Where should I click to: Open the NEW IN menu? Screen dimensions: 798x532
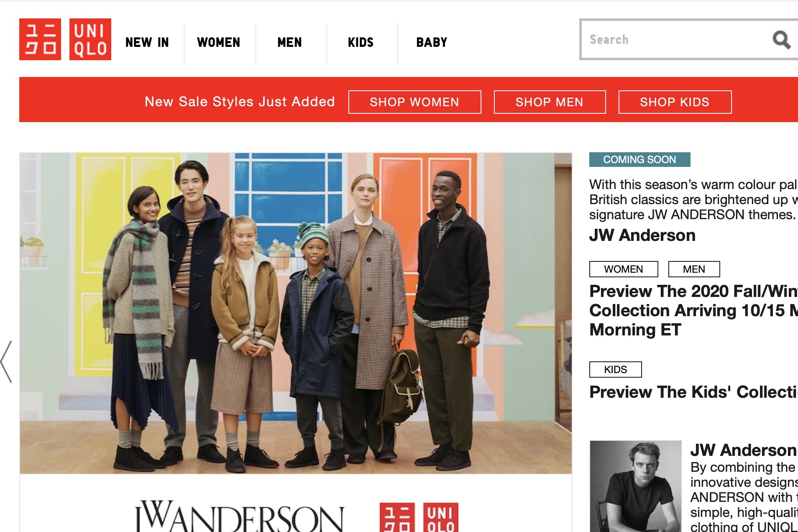point(147,42)
